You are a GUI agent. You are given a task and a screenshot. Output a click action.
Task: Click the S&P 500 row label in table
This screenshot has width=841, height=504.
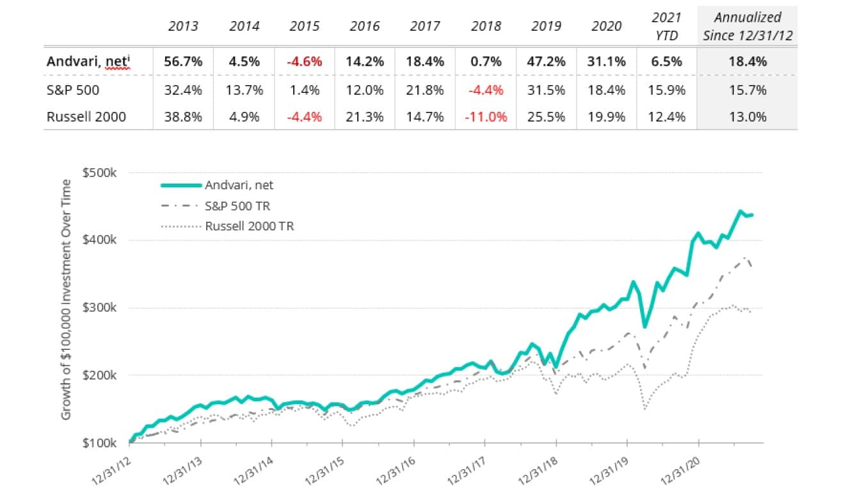click(x=68, y=90)
